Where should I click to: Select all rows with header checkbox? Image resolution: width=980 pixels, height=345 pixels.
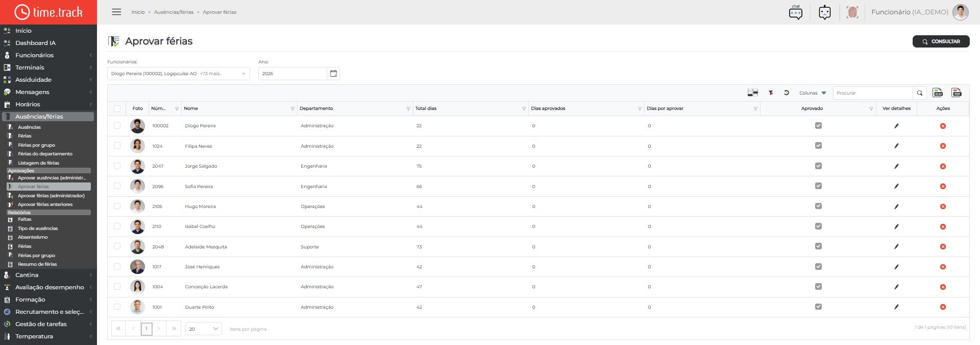[x=117, y=108]
